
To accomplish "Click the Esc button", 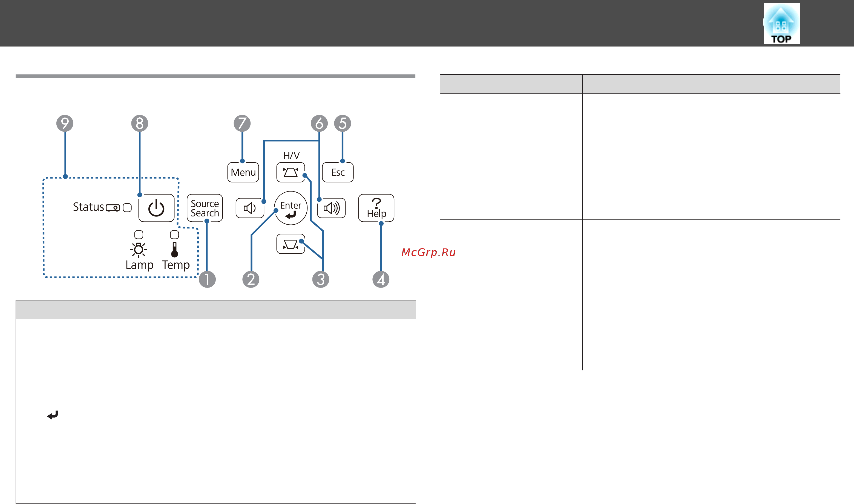I will coord(338,172).
